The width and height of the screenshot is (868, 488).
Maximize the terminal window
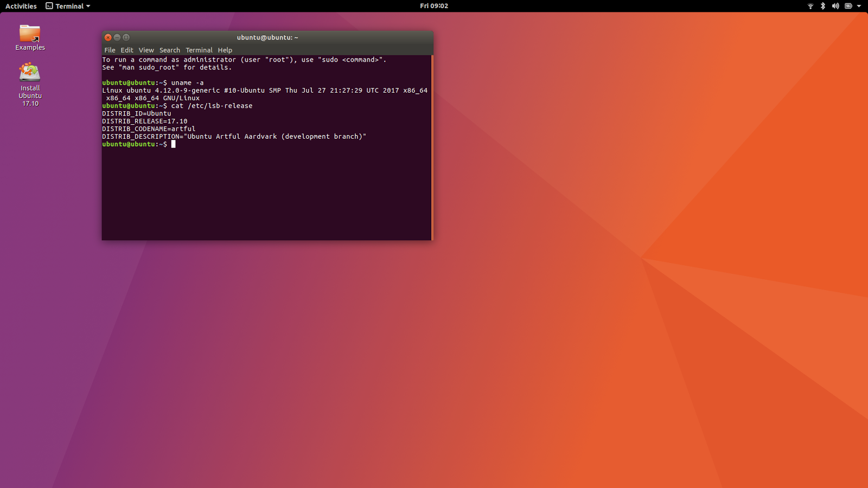[x=126, y=37]
